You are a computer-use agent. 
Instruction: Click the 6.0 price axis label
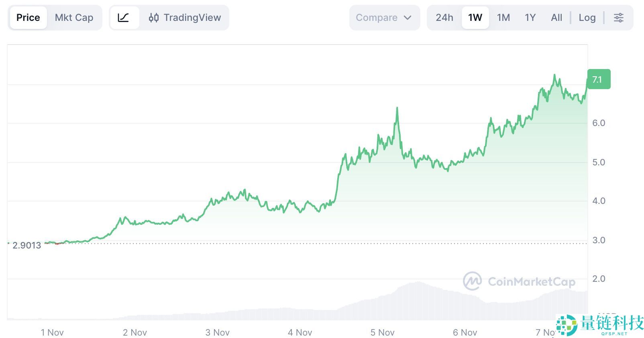click(599, 123)
